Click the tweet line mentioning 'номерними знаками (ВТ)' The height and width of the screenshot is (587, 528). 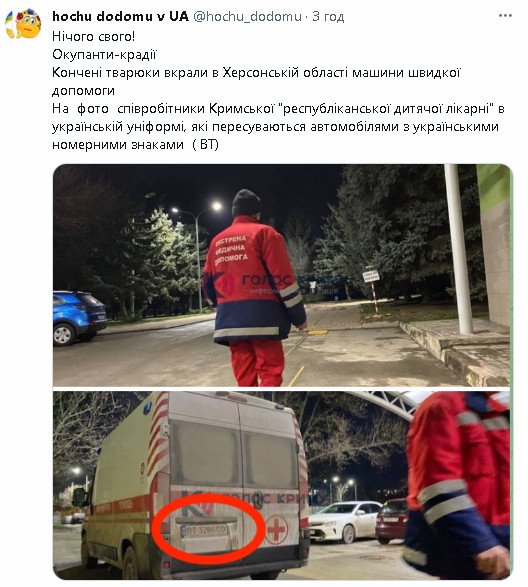coord(135,145)
